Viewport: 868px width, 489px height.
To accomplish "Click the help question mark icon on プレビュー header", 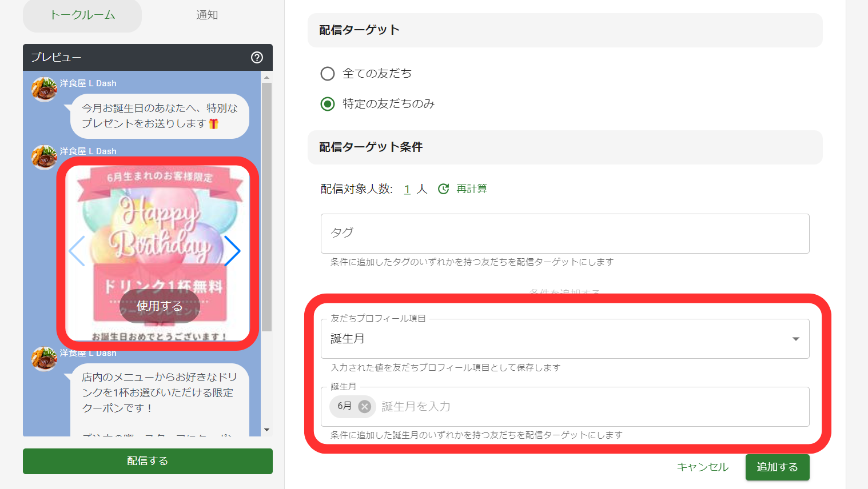I will [x=256, y=58].
